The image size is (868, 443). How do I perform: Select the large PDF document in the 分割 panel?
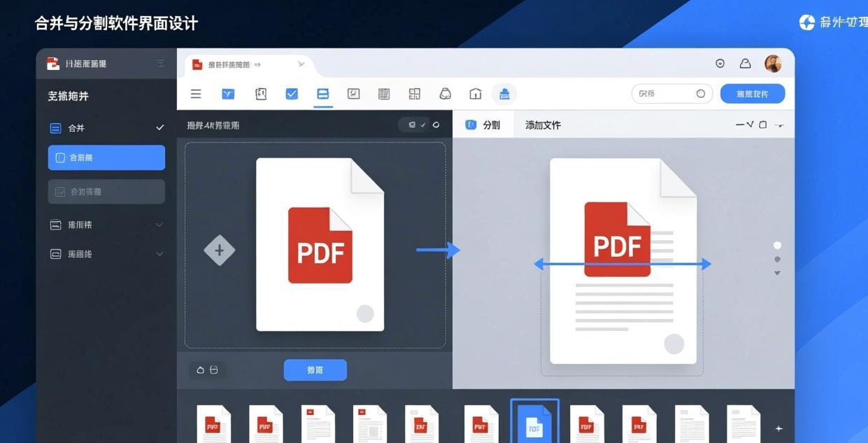point(623,260)
